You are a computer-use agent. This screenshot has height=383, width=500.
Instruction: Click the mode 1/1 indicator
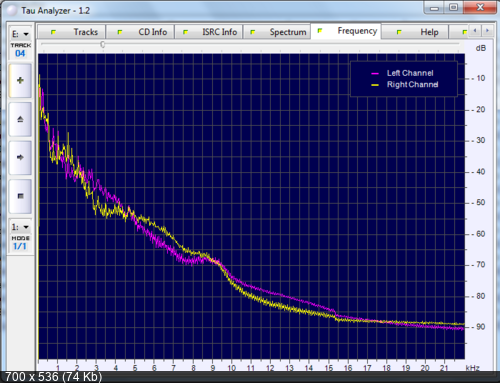point(20,246)
